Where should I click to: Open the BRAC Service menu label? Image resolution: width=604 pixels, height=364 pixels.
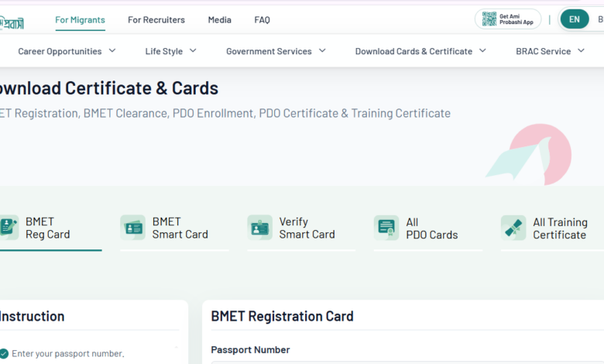tap(543, 51)
